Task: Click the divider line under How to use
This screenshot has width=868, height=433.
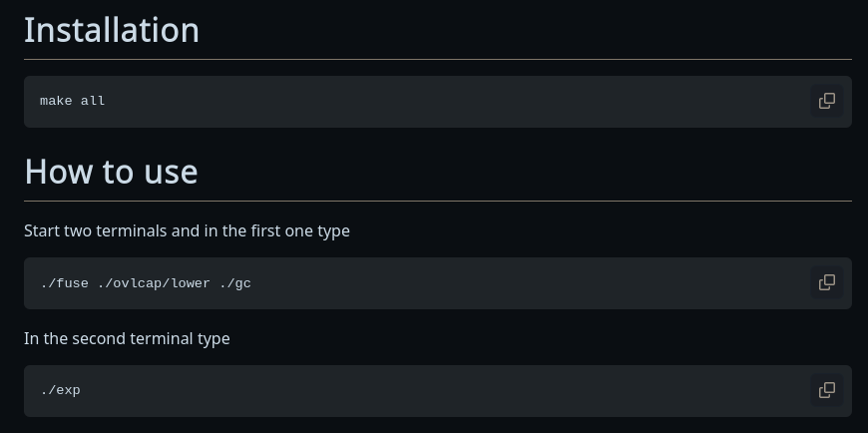Action: (438, 202)
